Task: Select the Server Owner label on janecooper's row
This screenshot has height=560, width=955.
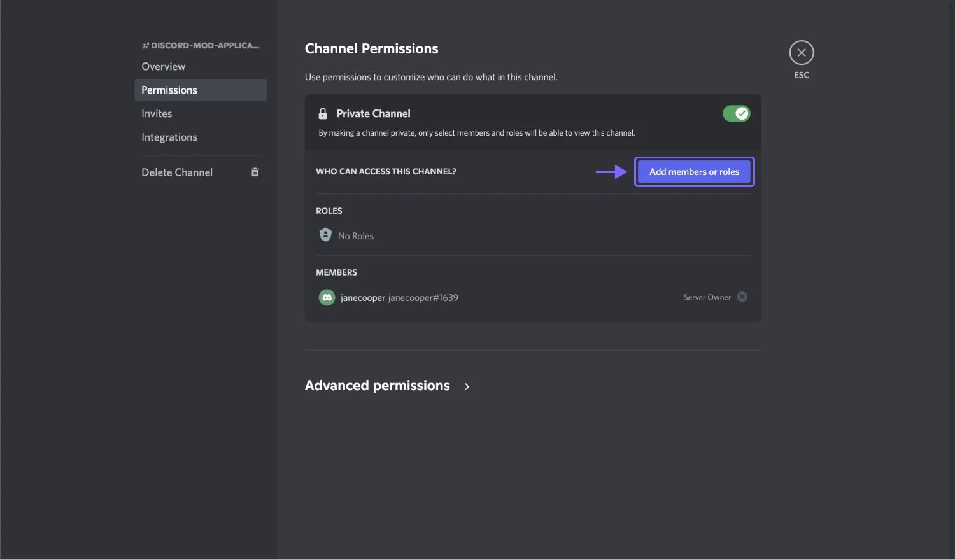Action: point(707,297)
